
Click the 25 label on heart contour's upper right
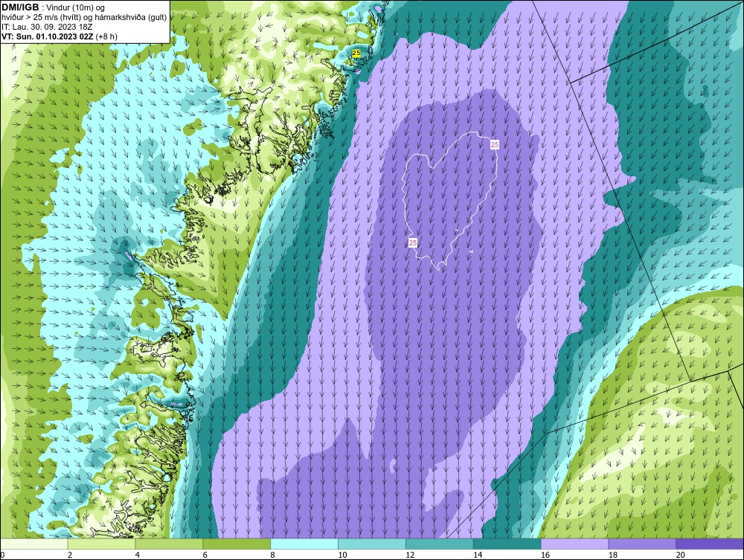[495, 144]
